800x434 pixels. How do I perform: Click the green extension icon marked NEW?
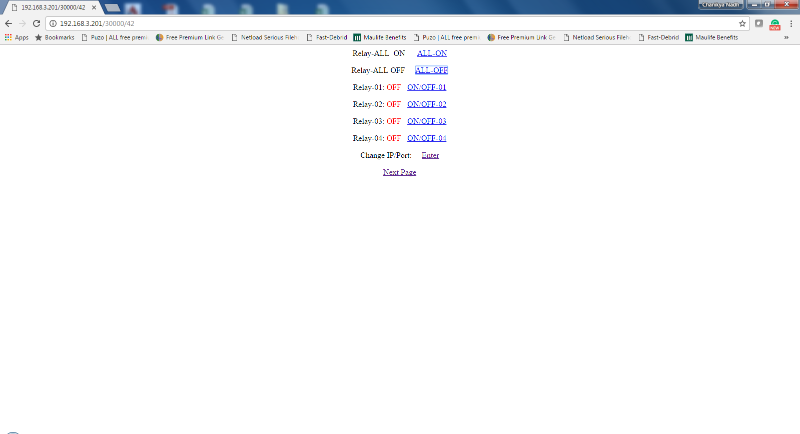(774, 24)
